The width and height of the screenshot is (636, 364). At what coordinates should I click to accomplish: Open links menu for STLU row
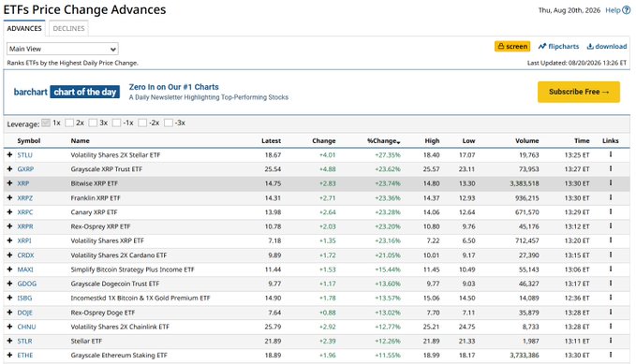pos(611,154)
